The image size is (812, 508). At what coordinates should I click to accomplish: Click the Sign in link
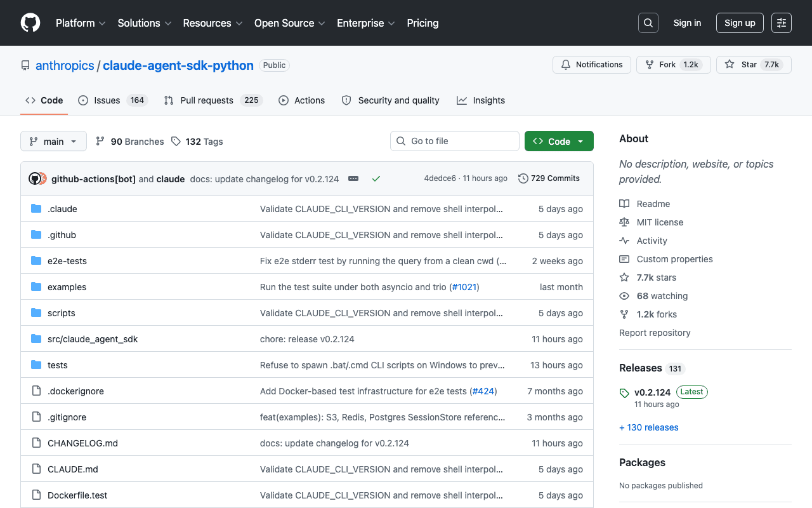click(x=687, y=23)
